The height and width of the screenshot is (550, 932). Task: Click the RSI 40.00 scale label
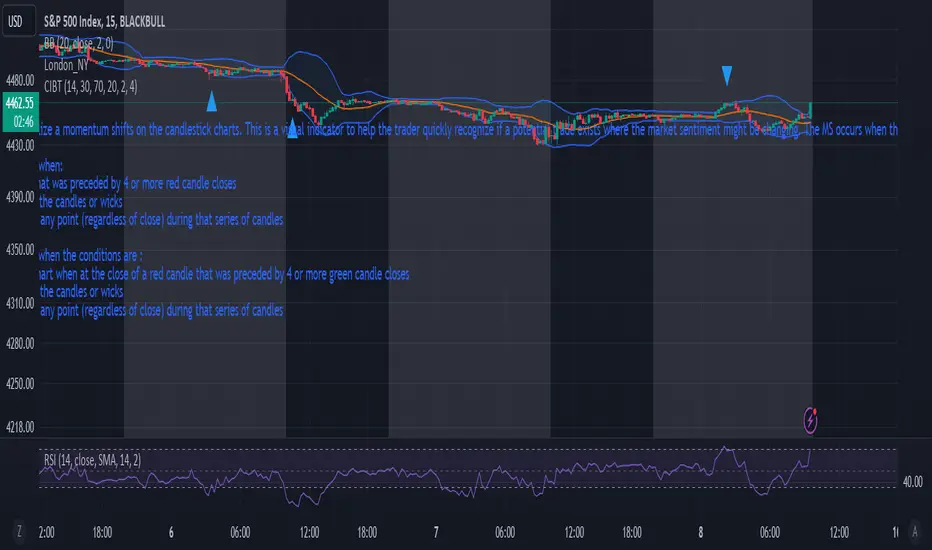point(912,482)
